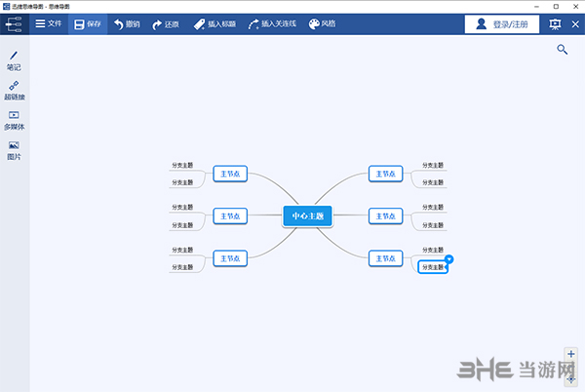Open the dropdown arrow on selected 分支主题
The width and height of the screenshot is (585, 392).
click(x=449, y=259)
